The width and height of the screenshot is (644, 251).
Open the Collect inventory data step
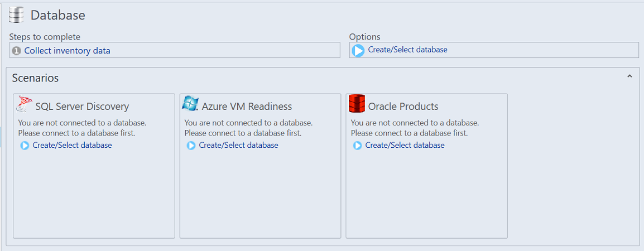67,51
